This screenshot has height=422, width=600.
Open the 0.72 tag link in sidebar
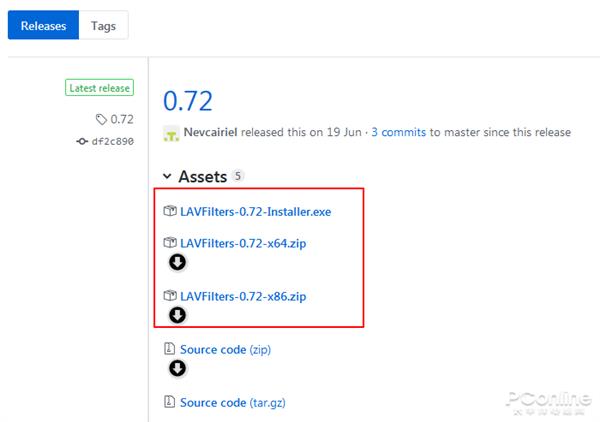click(122, 119)
